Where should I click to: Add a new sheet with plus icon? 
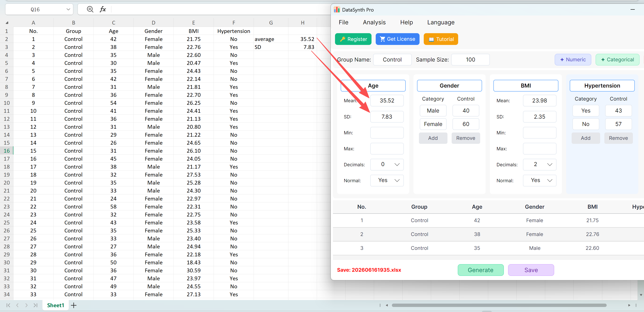click(x=73, y=305)
